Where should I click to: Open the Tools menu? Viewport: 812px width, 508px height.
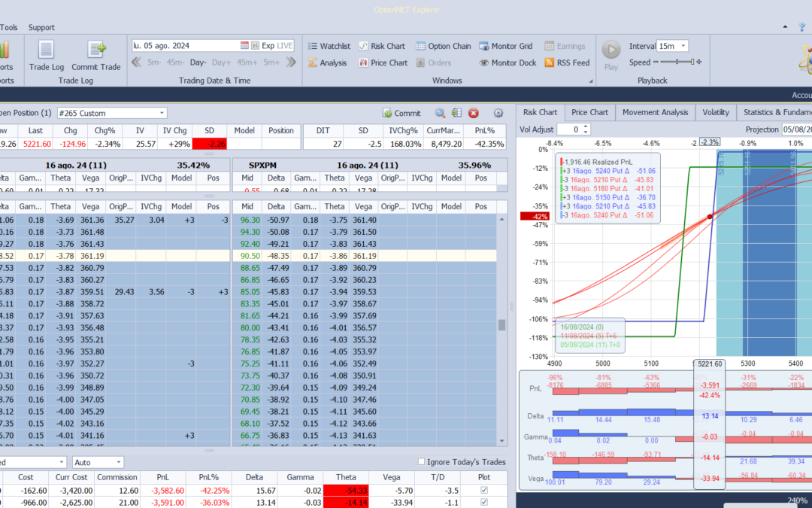coord(9,28)
